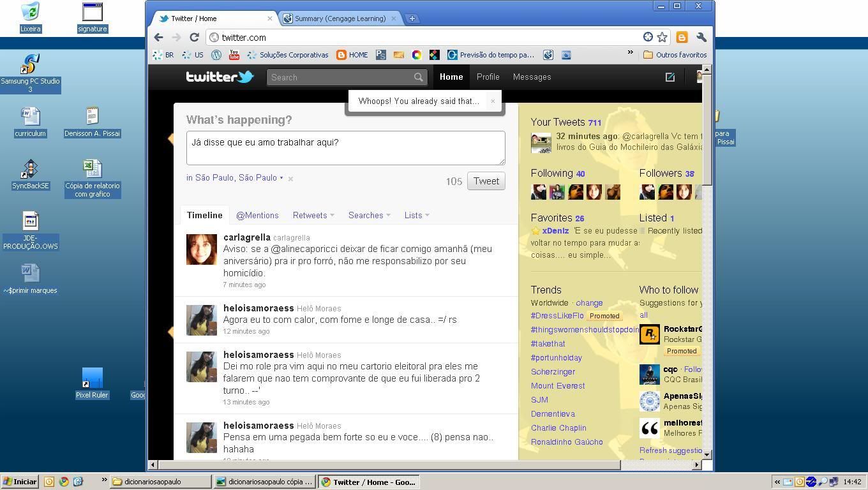Click the horizontal scrollbar of the page
Viewport: 868px width, 490px height.
(x=388, y=465)
